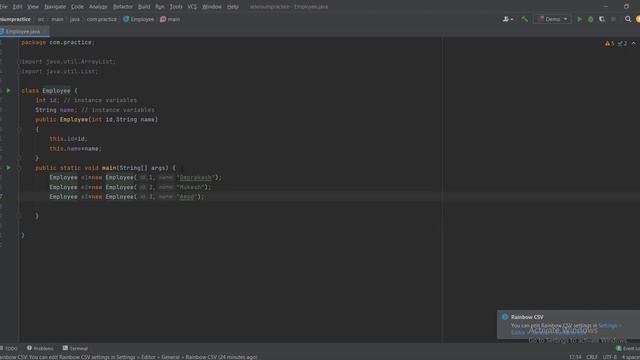Open the Edit menu

pos(17,7)
